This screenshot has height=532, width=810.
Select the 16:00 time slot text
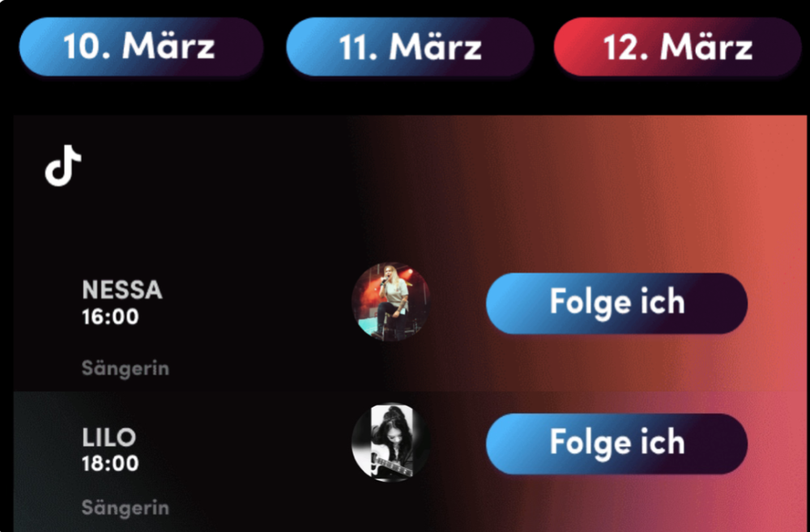point(110,317)
